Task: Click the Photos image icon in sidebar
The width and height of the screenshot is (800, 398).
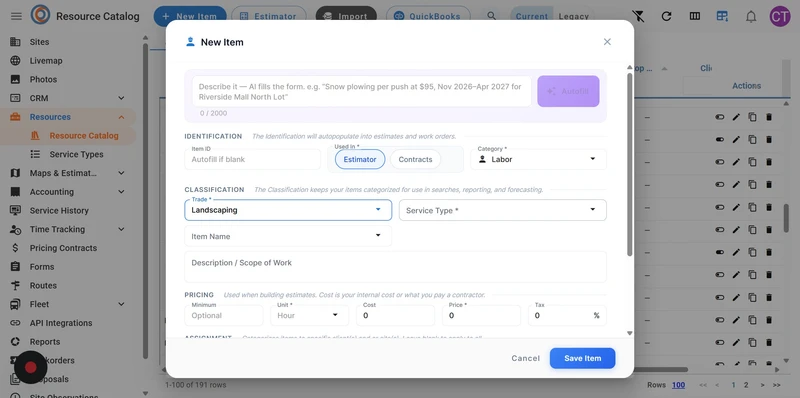Action: tap(15, 80)
